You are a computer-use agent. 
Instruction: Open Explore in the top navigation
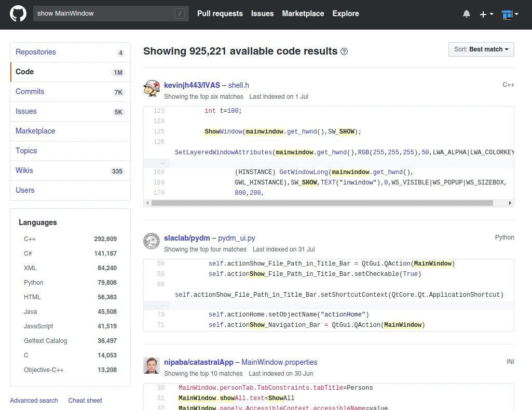point(346,14)
